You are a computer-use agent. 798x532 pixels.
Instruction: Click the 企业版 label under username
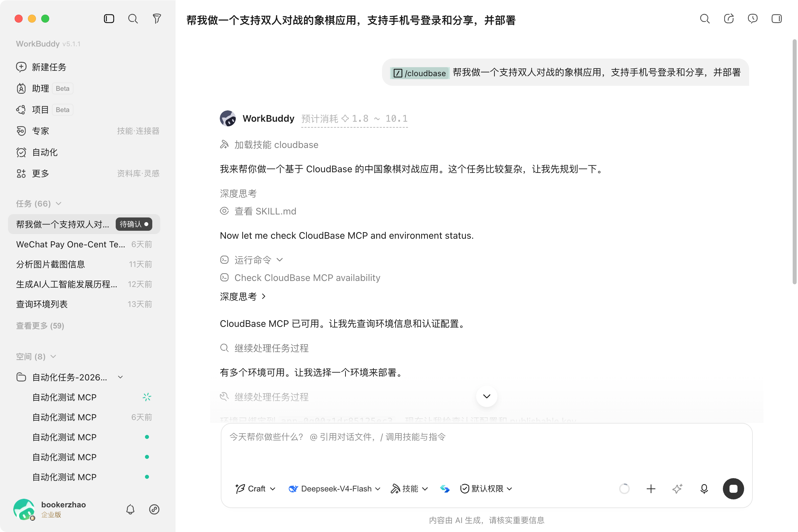[51, 515]
